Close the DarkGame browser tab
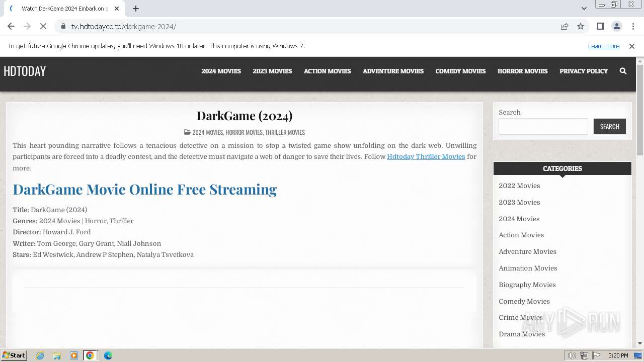 point(117,9)
